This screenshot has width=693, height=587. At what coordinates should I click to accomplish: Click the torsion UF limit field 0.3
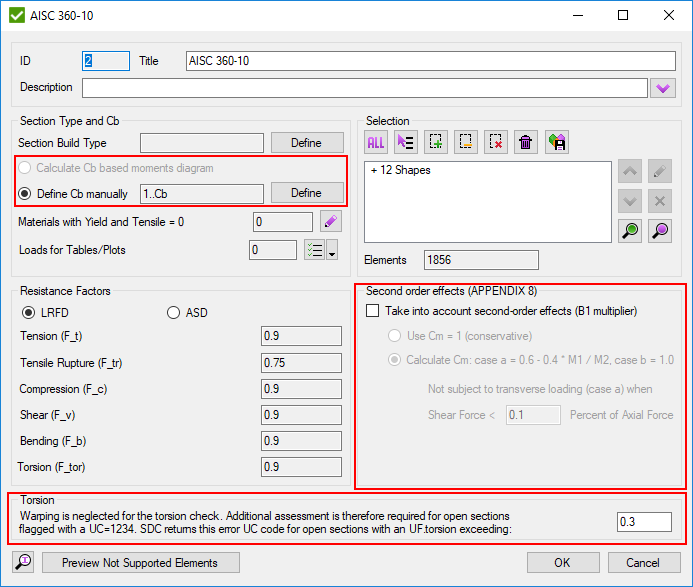coord(644,522)
